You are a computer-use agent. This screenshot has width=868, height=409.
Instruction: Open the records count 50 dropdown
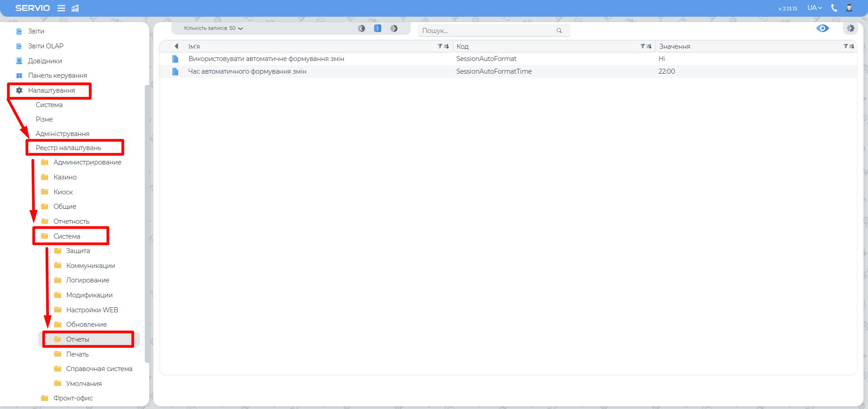[x=213, y=28]
